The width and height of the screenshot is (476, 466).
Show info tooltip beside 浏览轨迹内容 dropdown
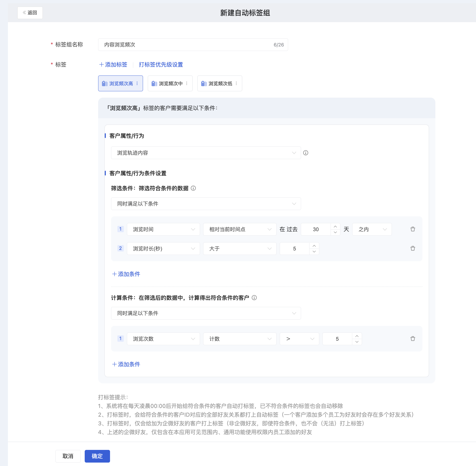306,153
